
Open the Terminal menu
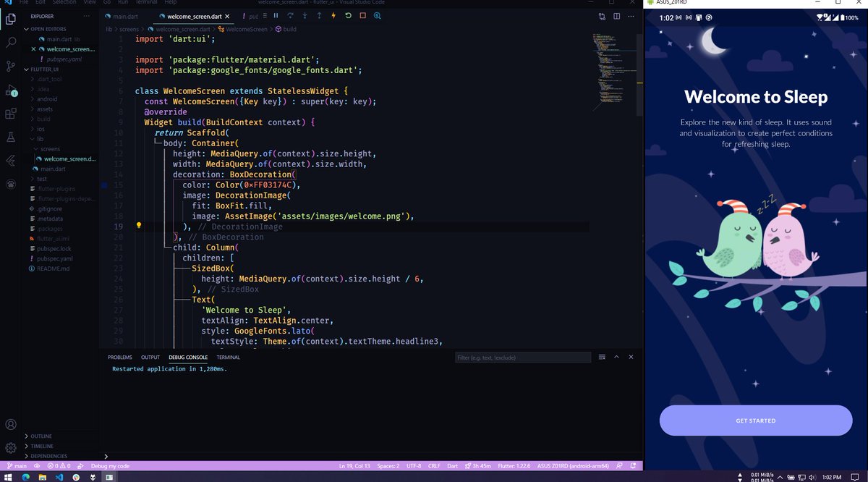tap(146, 2)
